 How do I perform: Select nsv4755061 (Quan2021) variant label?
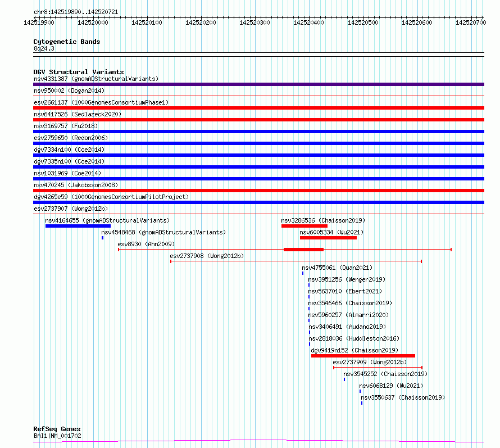[x=337, y=268]
